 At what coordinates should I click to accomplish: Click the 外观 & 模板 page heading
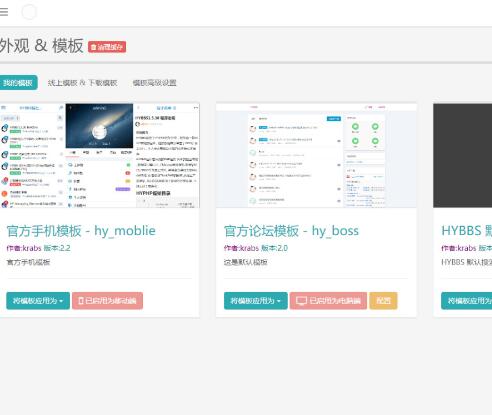(x=41, y=46)
